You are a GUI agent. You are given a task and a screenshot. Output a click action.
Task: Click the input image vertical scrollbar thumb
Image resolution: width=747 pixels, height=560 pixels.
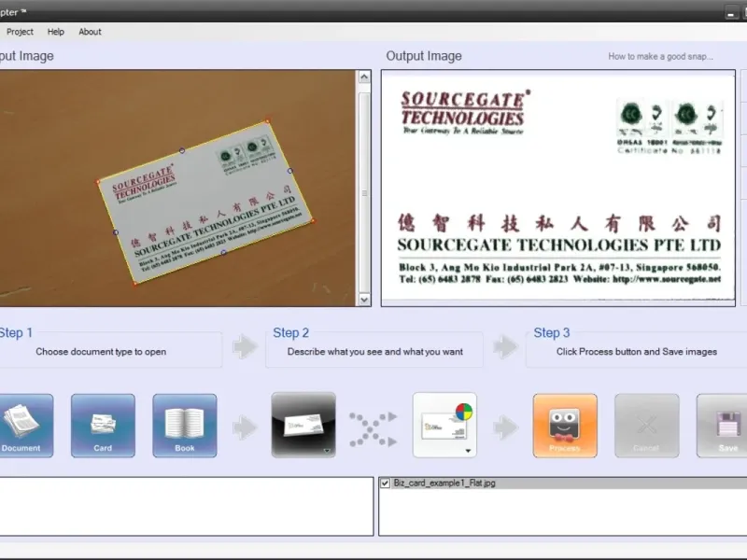click(x=364, y=192)
